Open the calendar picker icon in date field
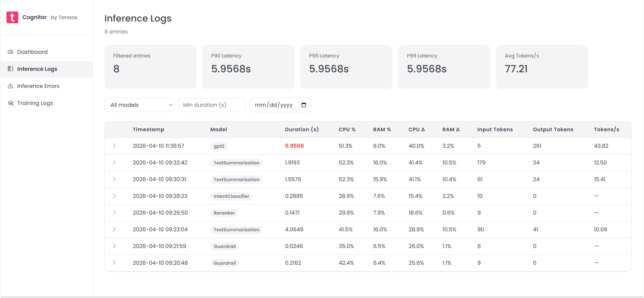 click(x=303, y=105)
